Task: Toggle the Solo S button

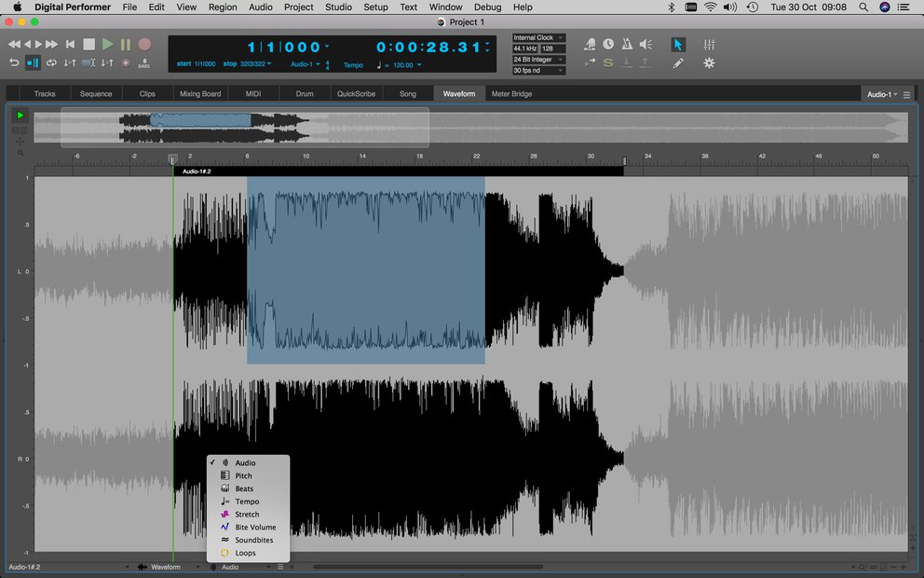Action: click(x=608, y=63)
